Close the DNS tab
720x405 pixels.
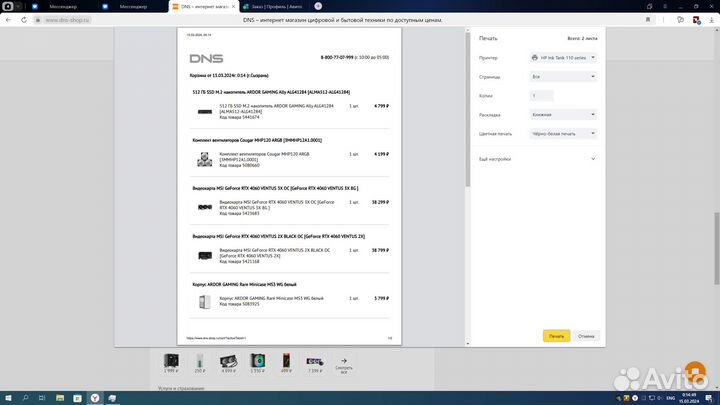(233, 6)
